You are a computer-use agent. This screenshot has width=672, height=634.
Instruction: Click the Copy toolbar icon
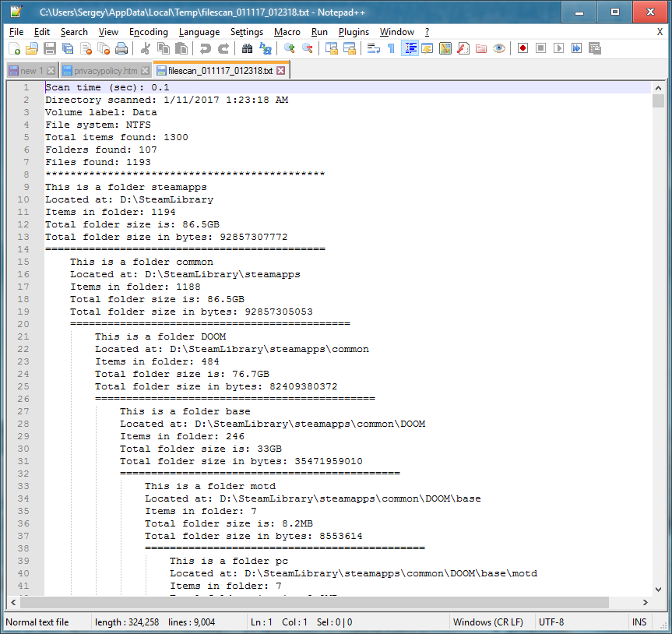click(x=164, y=48)
